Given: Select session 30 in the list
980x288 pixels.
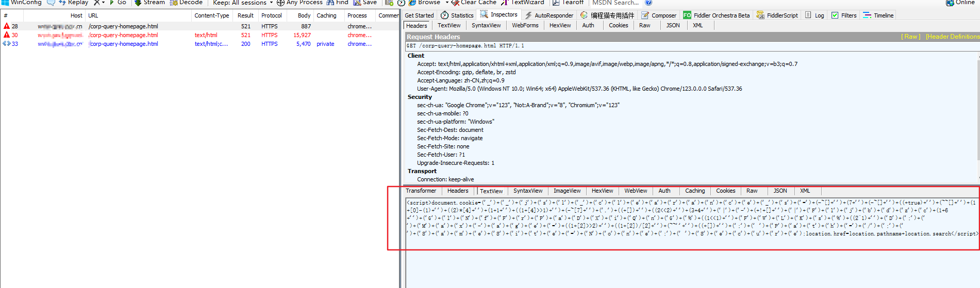Looking at the screenshot, I should click(x=200, y=35).
